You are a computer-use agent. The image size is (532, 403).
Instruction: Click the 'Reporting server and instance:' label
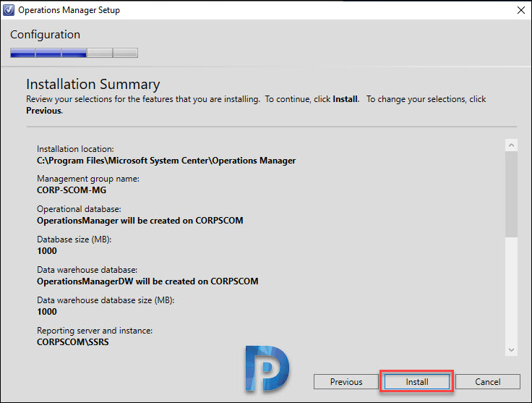click(x=95, y=331)
